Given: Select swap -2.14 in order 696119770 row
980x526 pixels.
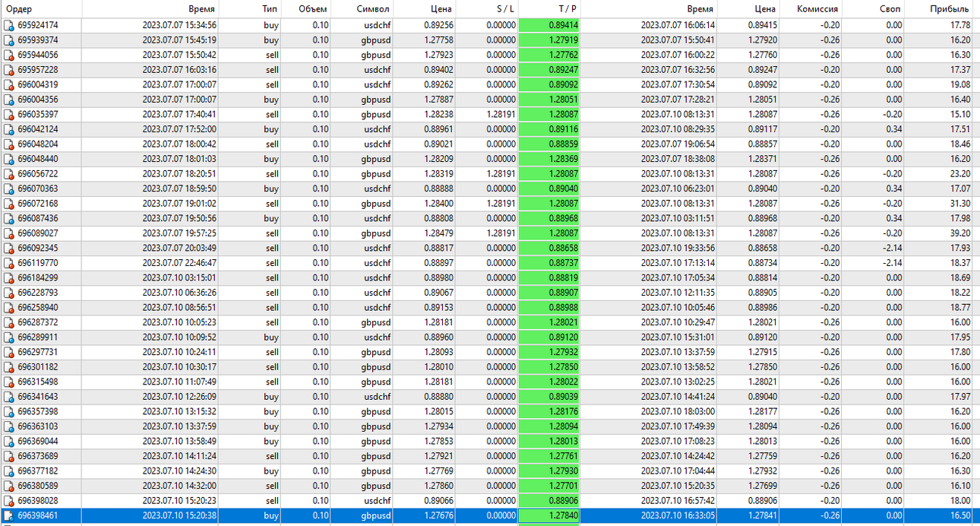Looking at the screenshot, I should [x=893, y=263].
